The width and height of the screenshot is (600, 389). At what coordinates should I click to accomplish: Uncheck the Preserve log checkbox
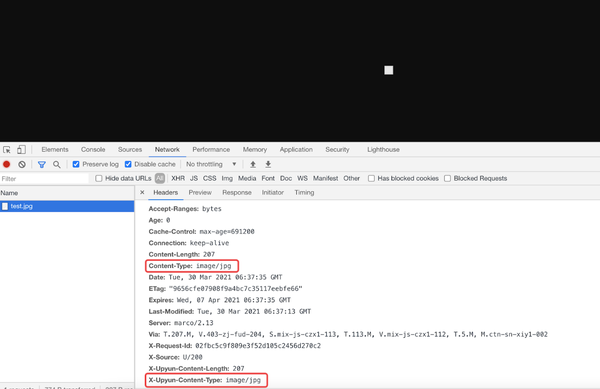tap(76, 164)
